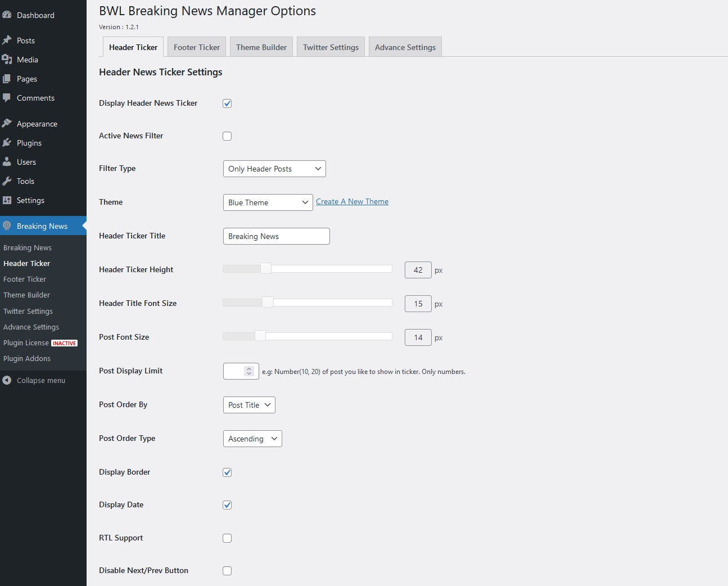728x586 pixels.
Task: Click the Plugins plug icon
Action: [x=7, y=143]
